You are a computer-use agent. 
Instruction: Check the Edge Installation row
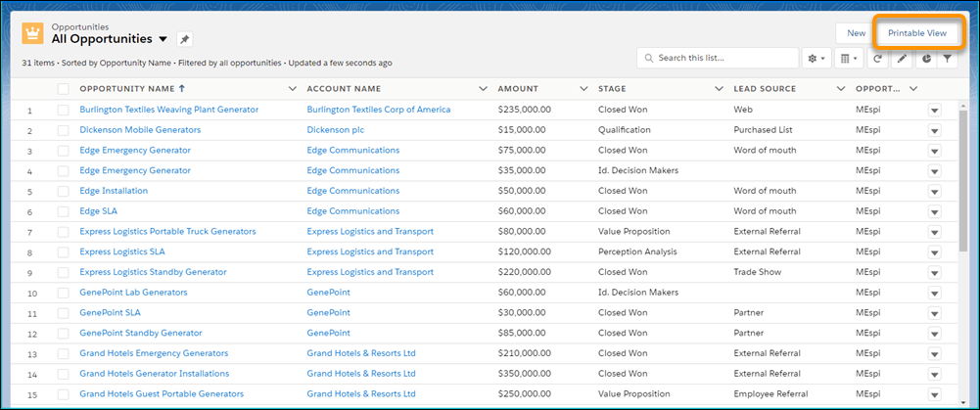point(63,191)
